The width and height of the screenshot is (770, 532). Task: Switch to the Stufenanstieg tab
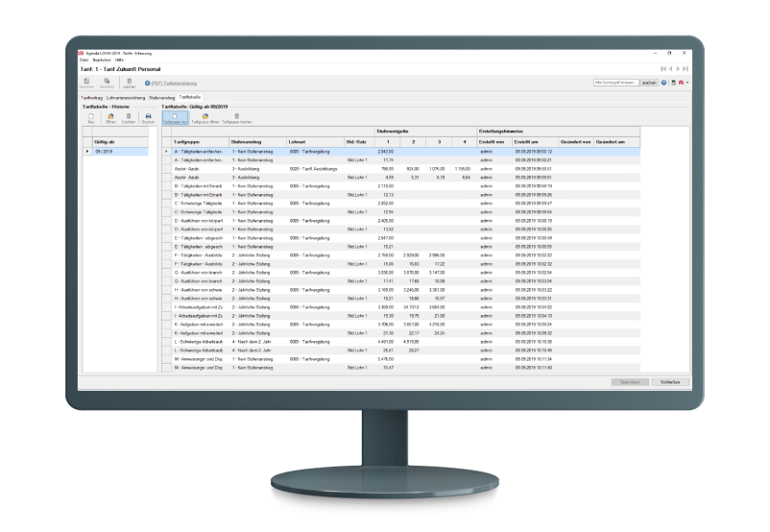tap(161, 97)
